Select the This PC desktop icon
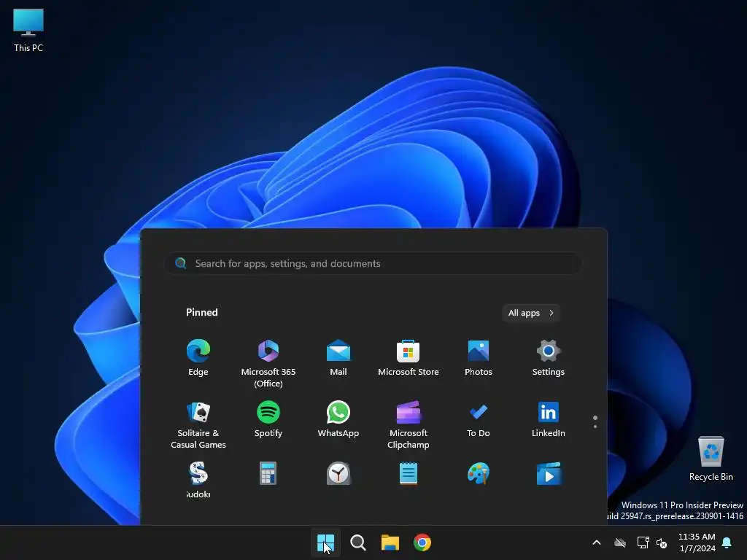This screenshot has width=747, height=560. pos(28,31)
